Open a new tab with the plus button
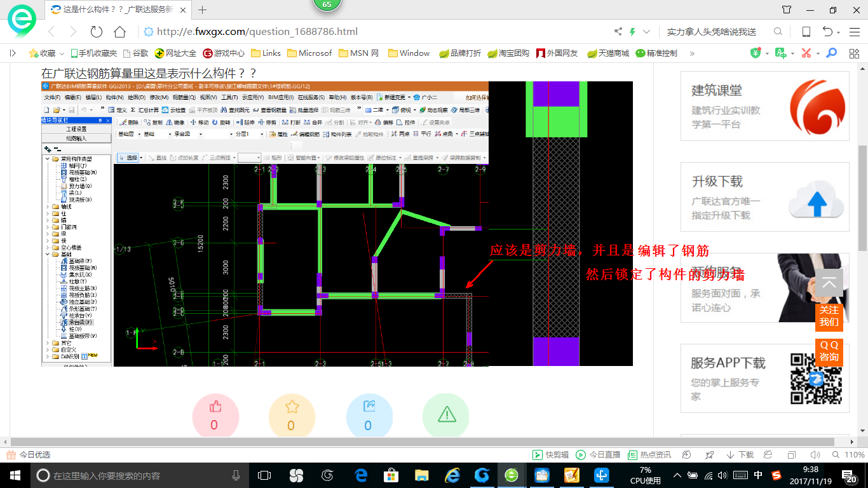This screenshot has height=488, width=868. click(203, 10)
